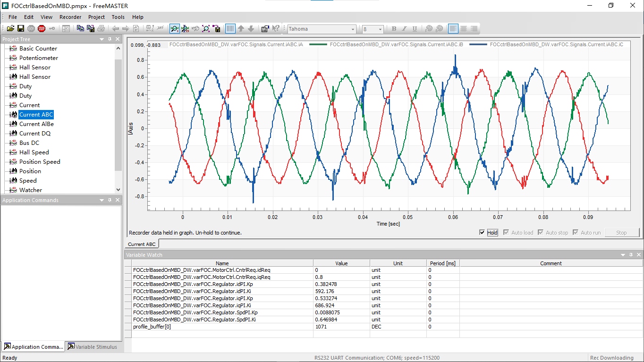Screen dimensions: 644x362
Task: Toggle the Auto run checkbox
Action: tap(576, 233)
